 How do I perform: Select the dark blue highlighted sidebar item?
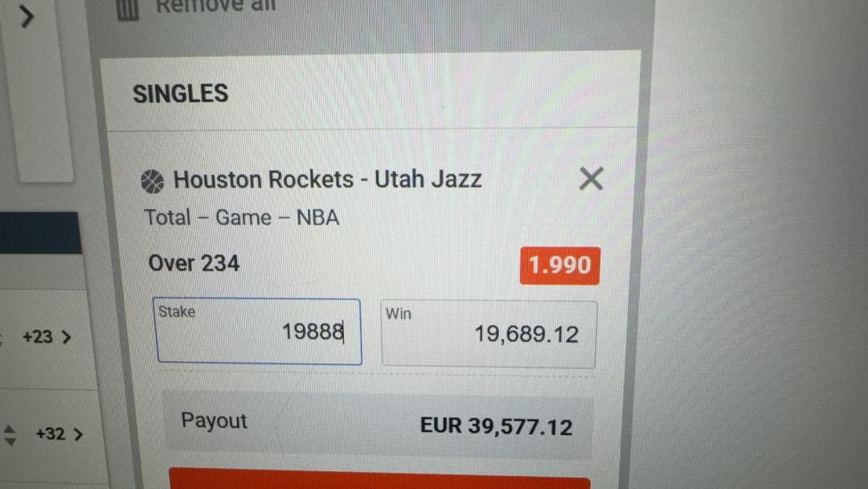pyautogui.click(x=40, y=232)
